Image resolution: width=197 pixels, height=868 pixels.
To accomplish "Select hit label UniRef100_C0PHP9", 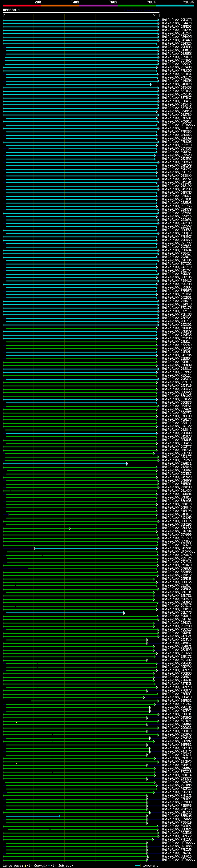I will click(177, 481).
